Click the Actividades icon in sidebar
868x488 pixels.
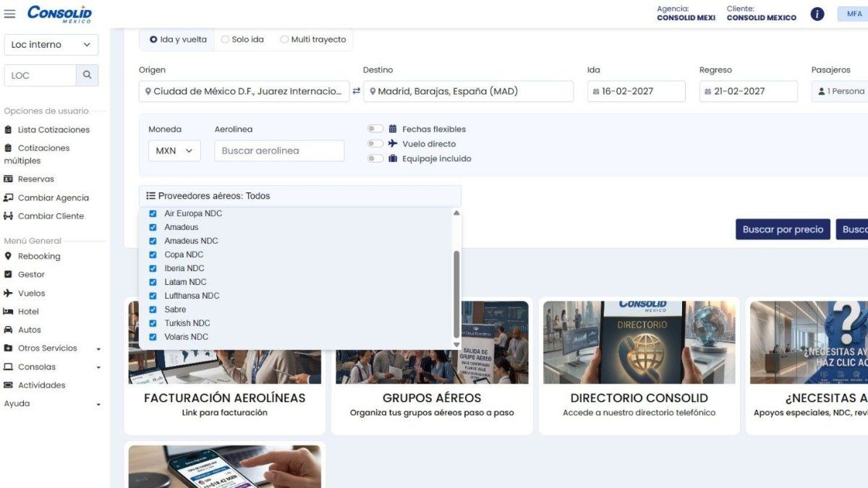click(9, 385)
